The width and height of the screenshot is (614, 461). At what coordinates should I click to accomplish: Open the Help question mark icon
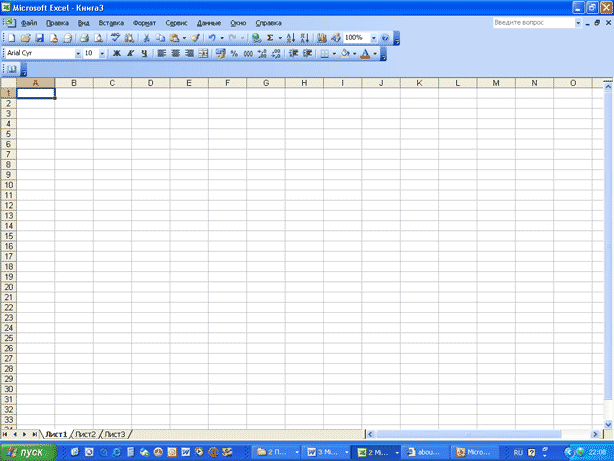pyautogui.click(x=385, y=38)
